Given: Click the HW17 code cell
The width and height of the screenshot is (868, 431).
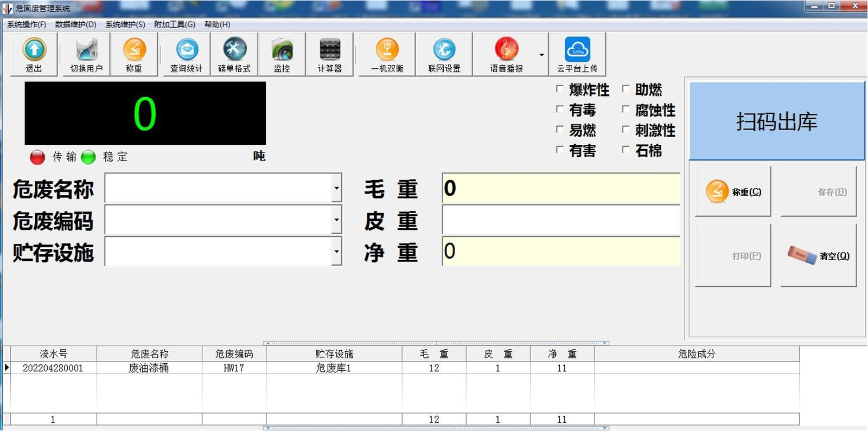Looking at the screenshot, I should [234, 368].
